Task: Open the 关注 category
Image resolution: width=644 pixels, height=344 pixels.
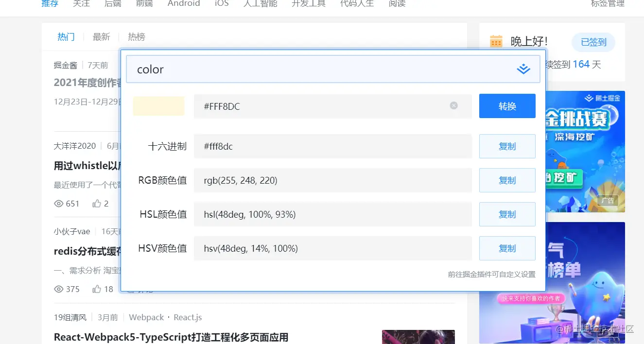Action: pyautogui.click(x=81, y=3)
